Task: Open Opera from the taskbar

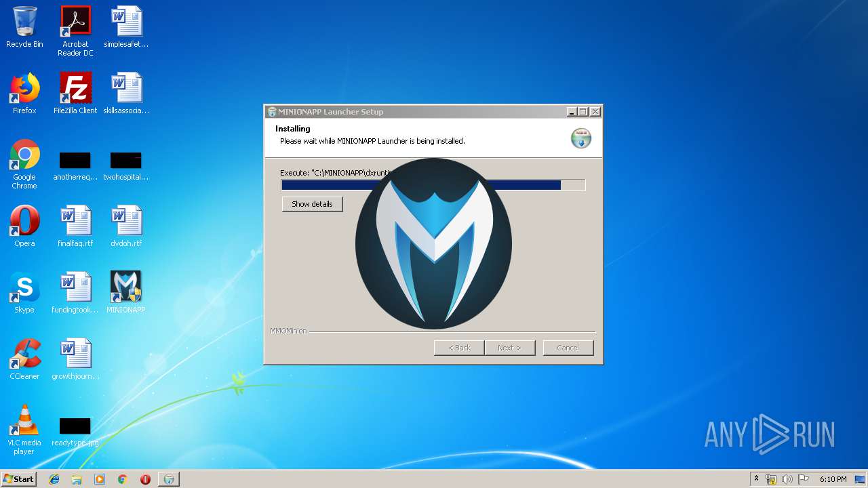Action: click(145, 479)
